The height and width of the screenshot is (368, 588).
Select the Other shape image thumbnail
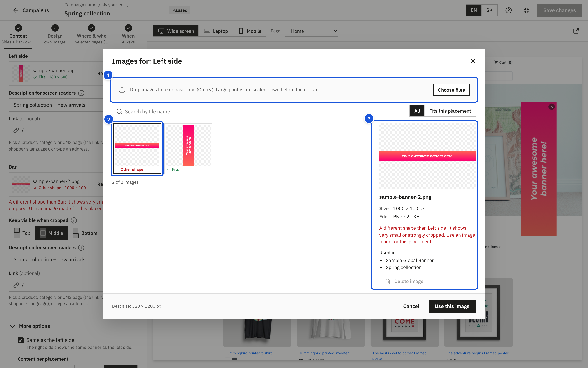137,148
